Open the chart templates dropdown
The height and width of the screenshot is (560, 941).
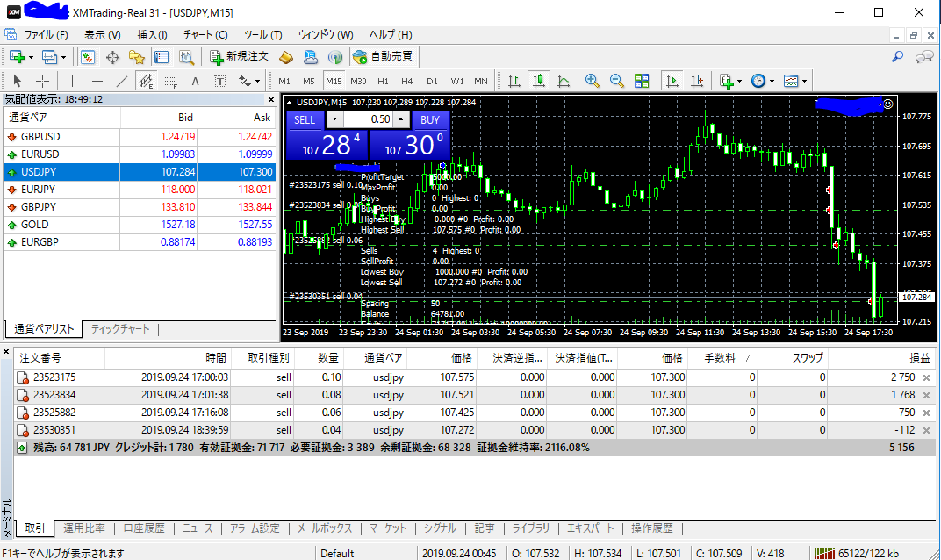[795, 81]
